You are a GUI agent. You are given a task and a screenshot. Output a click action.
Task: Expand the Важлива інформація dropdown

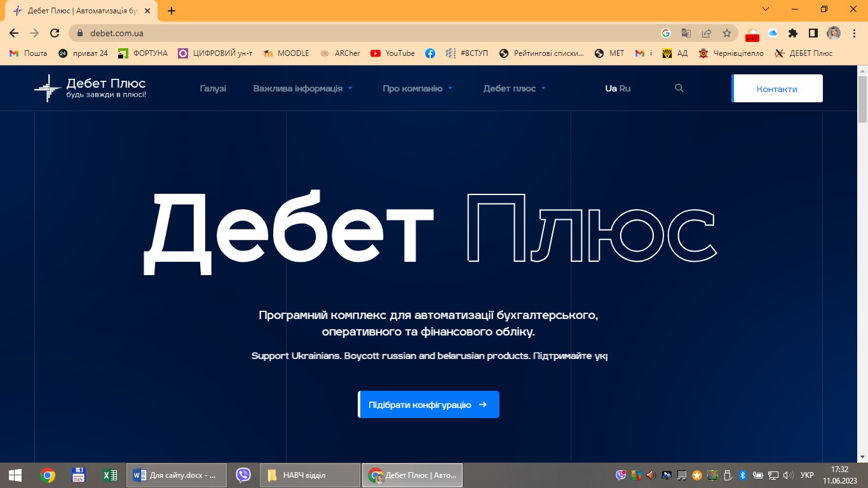click(302, 88)
